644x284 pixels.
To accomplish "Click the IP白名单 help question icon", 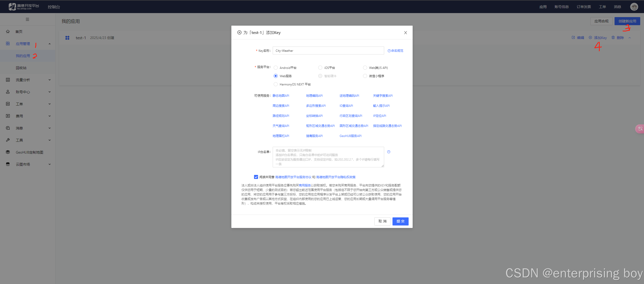I will [389, 152].
